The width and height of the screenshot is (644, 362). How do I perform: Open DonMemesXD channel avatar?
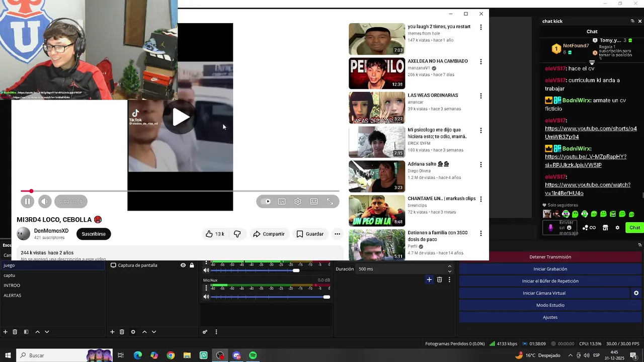tap(24, 234)
